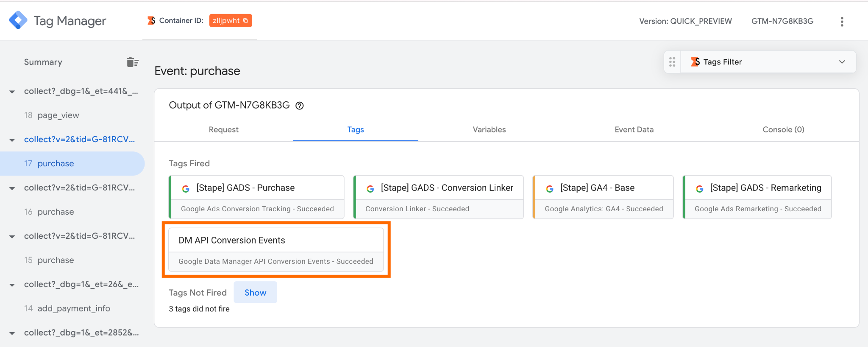
Task: Select the collect?_dbg=1&_et=2852 request row
Action: (81, 333)
